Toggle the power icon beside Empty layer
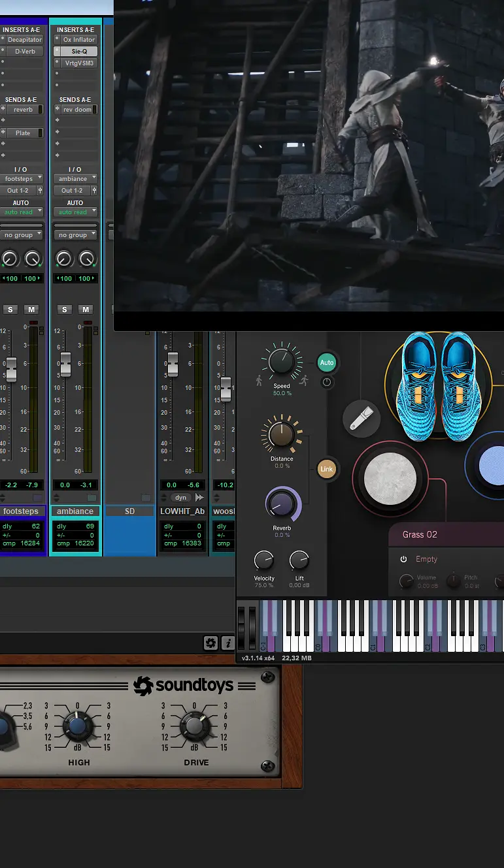504x868 pixels. 403,559
